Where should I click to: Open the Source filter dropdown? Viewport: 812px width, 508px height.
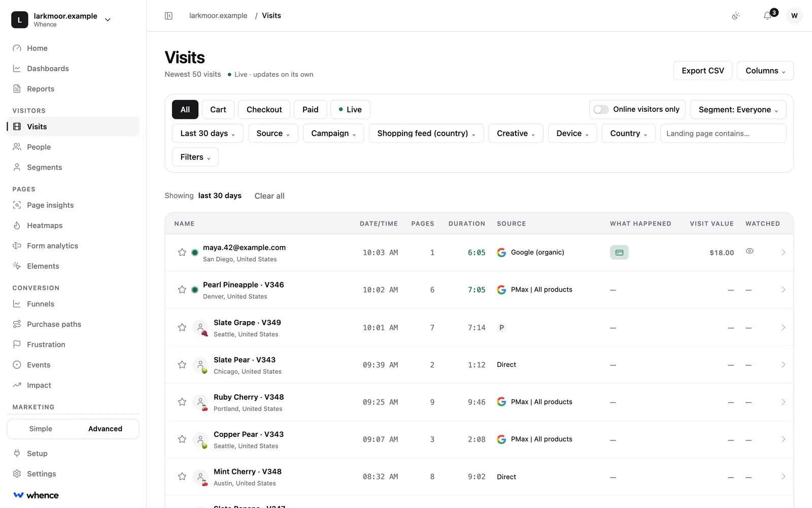coord(273,133)
